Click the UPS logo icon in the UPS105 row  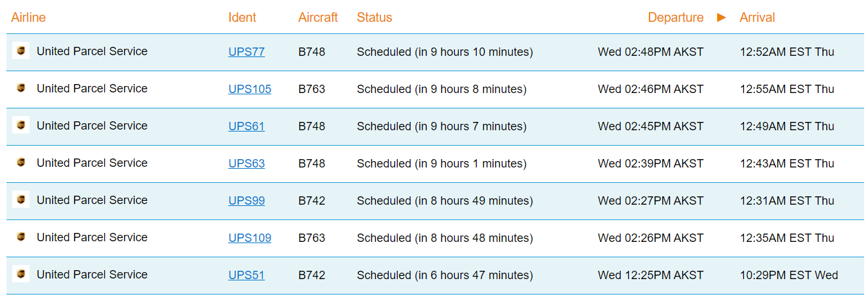tap(21, 88)
